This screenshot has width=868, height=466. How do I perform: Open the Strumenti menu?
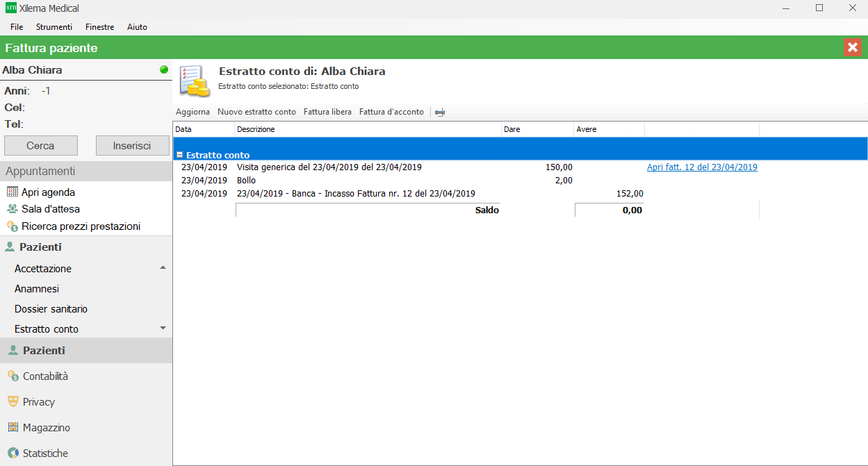(54, 27)
